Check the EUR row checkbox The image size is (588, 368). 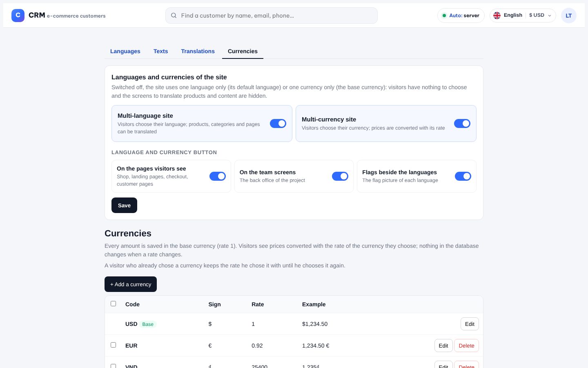click(x=114, y=345)
